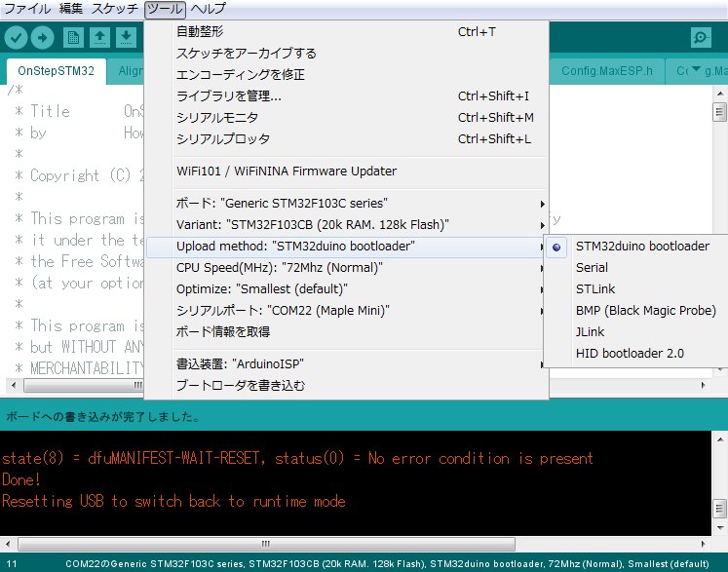Open the Serial Monitor magnifier icon
Screen dimensions: 728x572
click(x=701, y=38)
